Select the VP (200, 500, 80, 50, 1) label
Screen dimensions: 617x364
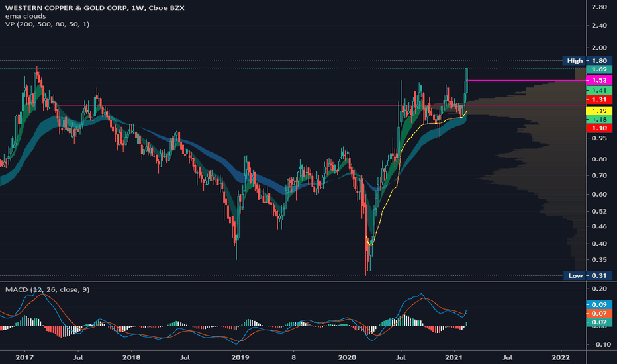point(47,24)
